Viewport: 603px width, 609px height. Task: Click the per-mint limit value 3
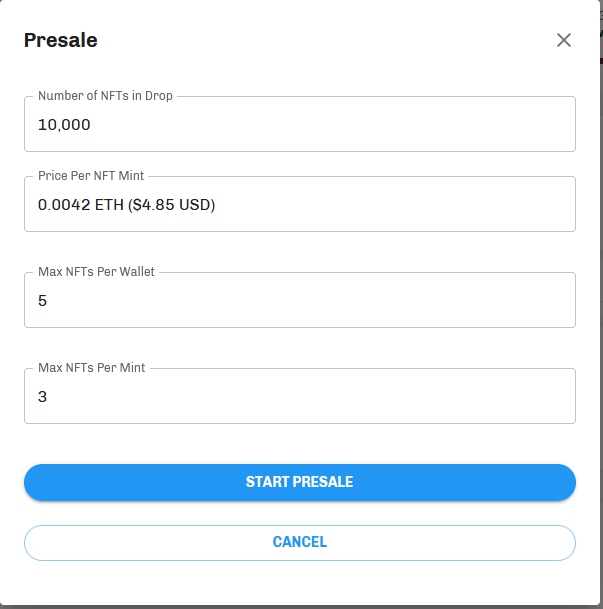[42, 397]
